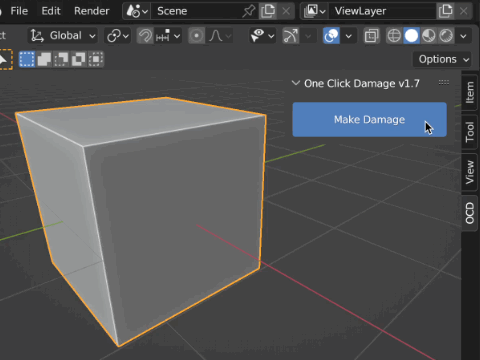Toggle snapping magnet
The height and width of the screenshot is (360, 480).
(145, 36)
